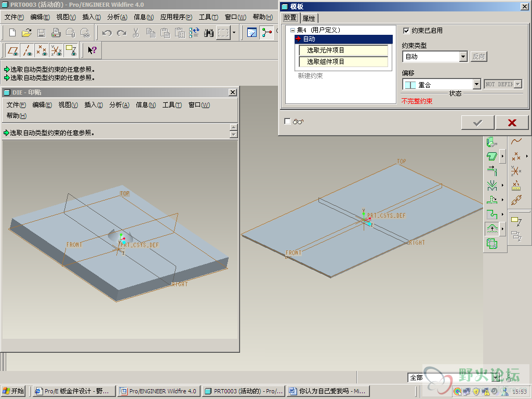Click the New file icon
Screen dimensions: 532x399
coord(12,33)
